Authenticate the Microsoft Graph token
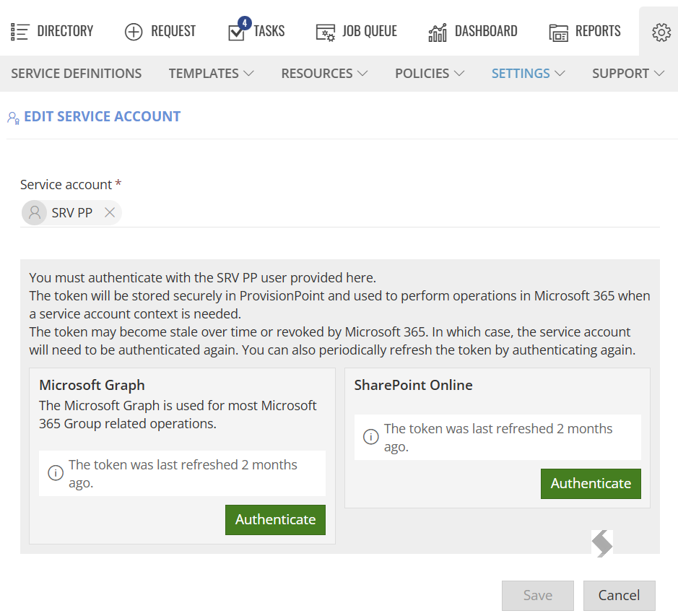Viewport: 678px width, 616px height. (x=275, y=519)
